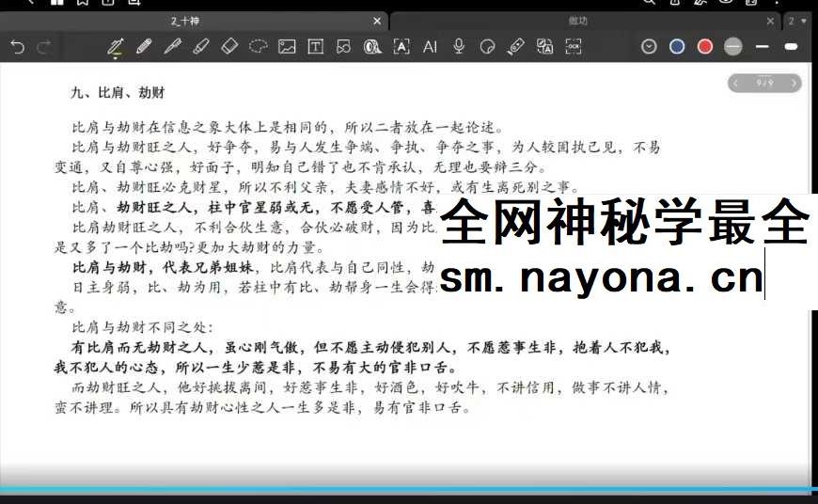Select the pen tool with yellow underline

pos(116,47)
